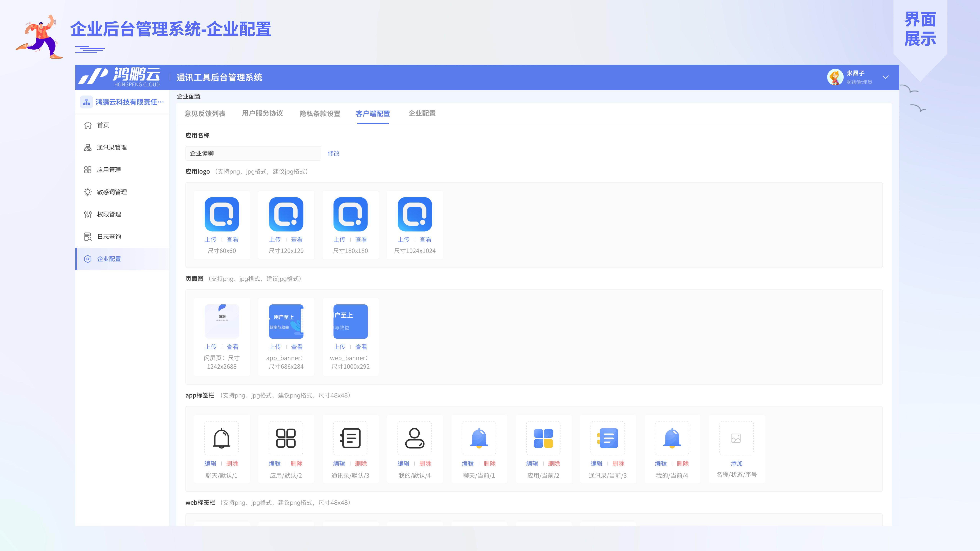Upload image for web_banner

click(x=340, y=347)
